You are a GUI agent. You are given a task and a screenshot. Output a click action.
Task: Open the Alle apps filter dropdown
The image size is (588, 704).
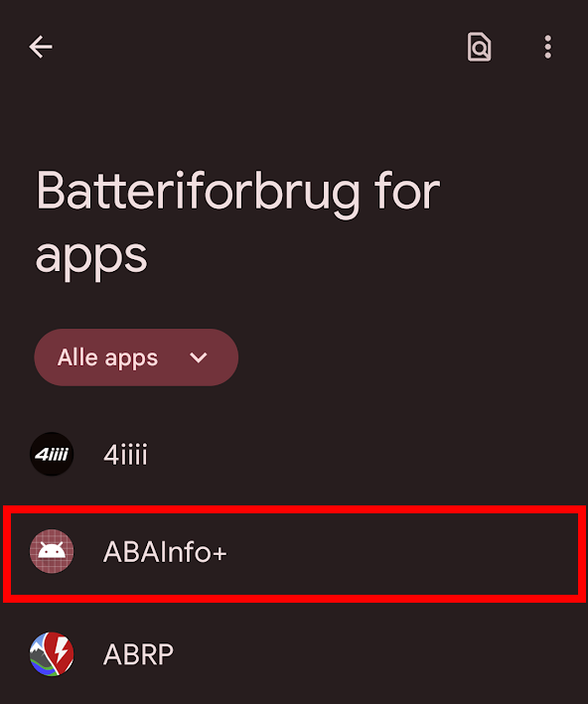[x=136, y=357]
